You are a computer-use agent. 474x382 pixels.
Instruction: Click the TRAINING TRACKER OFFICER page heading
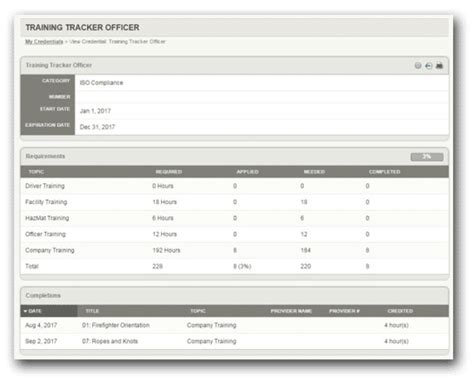coord(82,27)
